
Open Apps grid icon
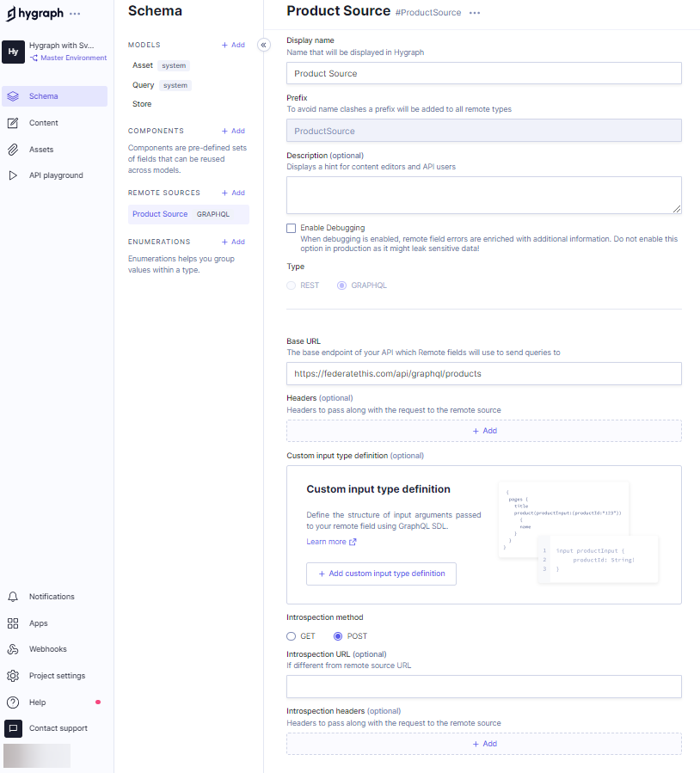click(13, 623)
